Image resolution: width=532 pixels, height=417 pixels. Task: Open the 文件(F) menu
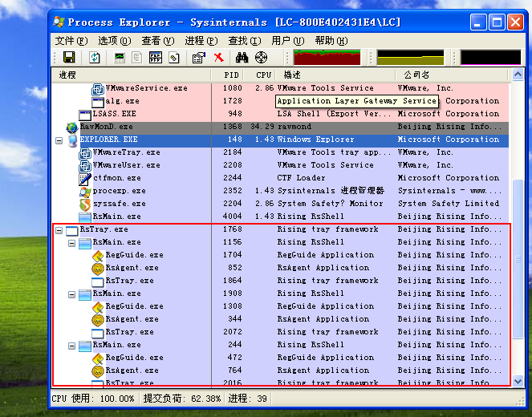pos(71,41)
